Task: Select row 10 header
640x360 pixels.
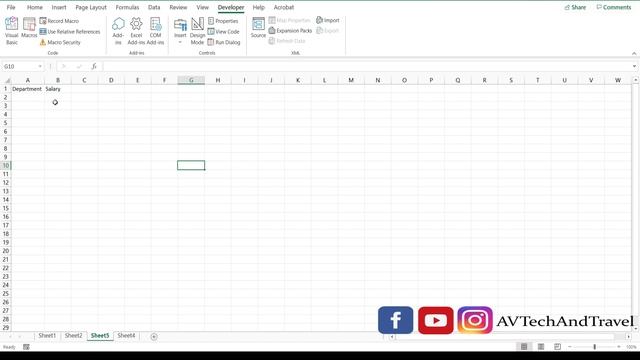Action: pos(6,165)
